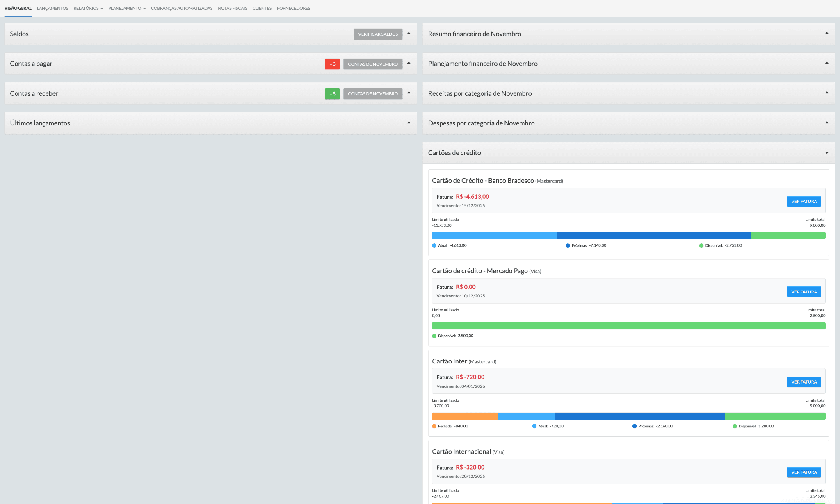
Task: Click the Cartão Inter orange Fechada segment
Action: point(465,416)
